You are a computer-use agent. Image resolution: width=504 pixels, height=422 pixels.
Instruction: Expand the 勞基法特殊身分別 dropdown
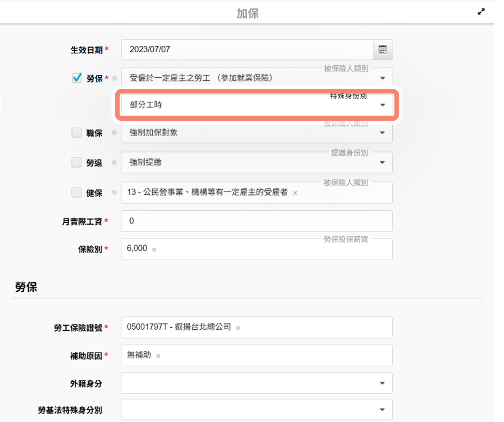click(382, 409)
